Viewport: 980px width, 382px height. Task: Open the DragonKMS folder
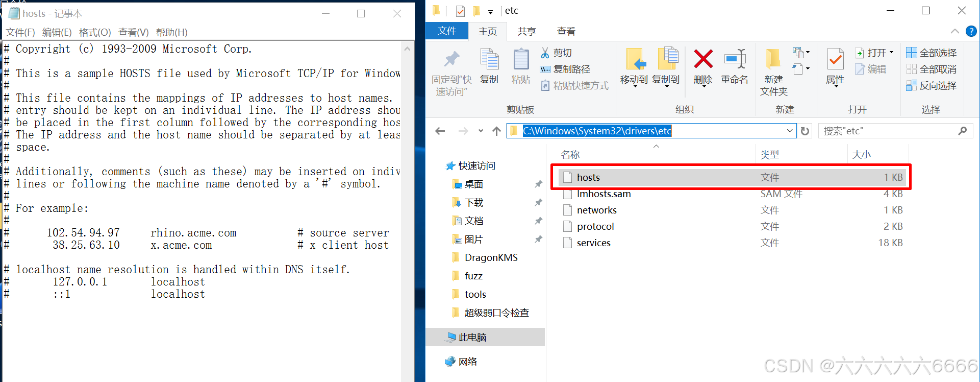pos(485,258)
